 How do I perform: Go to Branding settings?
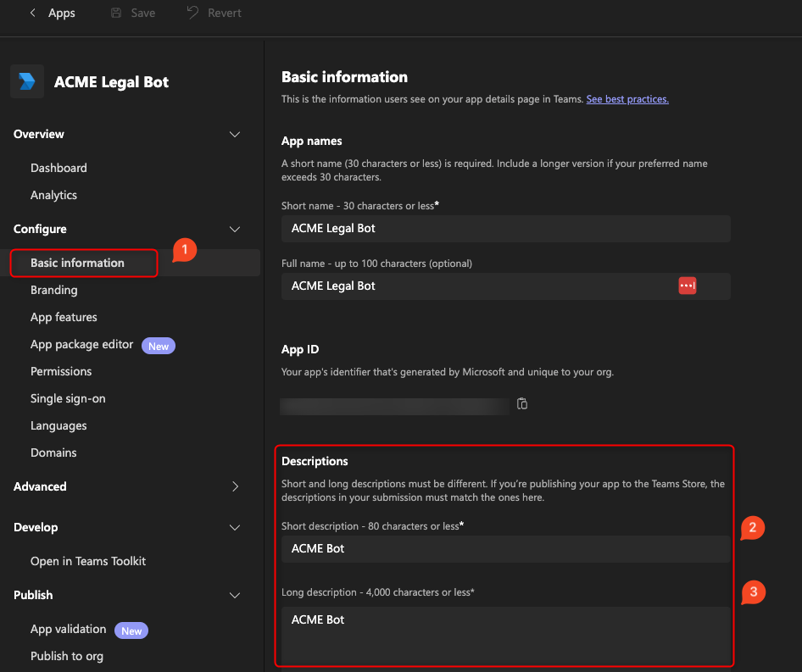[54, 290]
